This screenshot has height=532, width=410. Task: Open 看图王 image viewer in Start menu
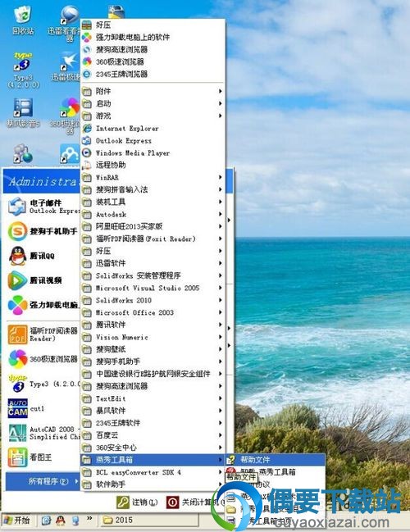point(43,457)
